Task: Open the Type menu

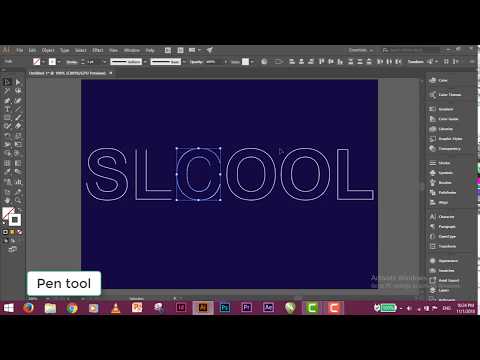Action: coord(65,50)
